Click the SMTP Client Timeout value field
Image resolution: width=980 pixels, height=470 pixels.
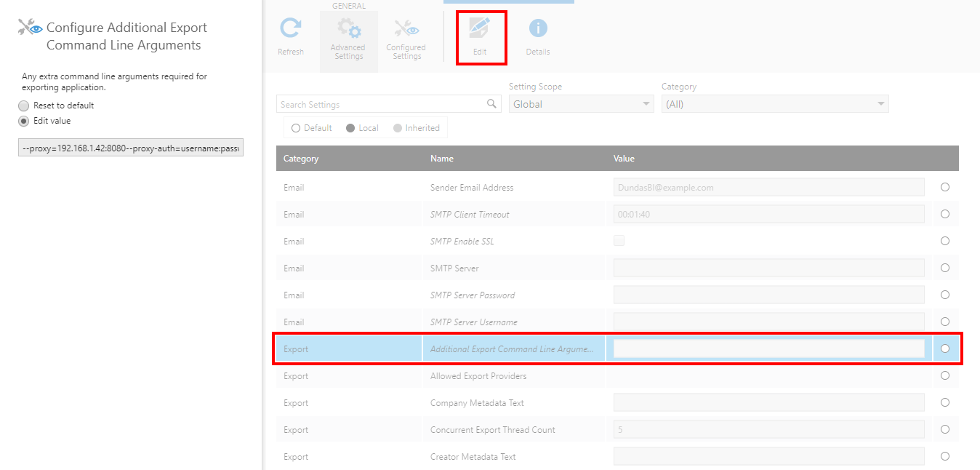point(769,214)
